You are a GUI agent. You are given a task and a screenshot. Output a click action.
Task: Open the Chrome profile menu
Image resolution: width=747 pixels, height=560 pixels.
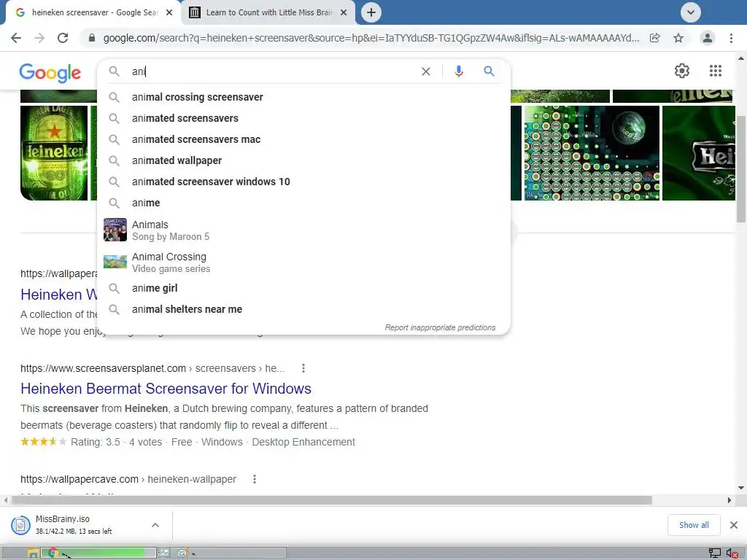[x=708, y=38]
